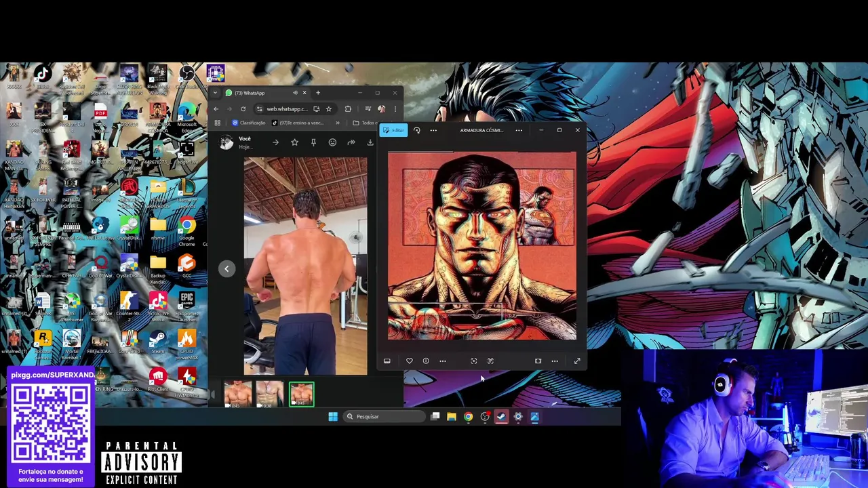Click the web.whatsapp.com address bar
This screenshot has width=868, height=488.
[295, 108]
